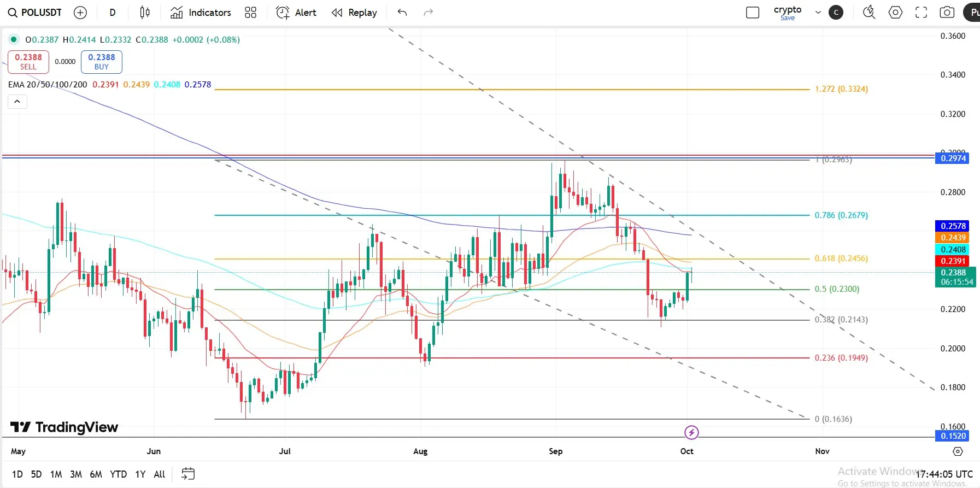This screenshot has width=980, height=488.
Task: Select the 1D time range
Action: (17, 474)
